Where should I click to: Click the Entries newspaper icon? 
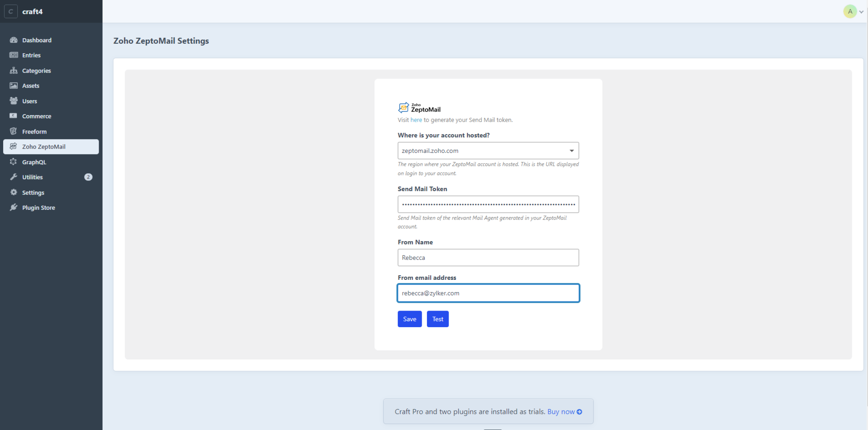pyautogui.click(x=14, y=55)
